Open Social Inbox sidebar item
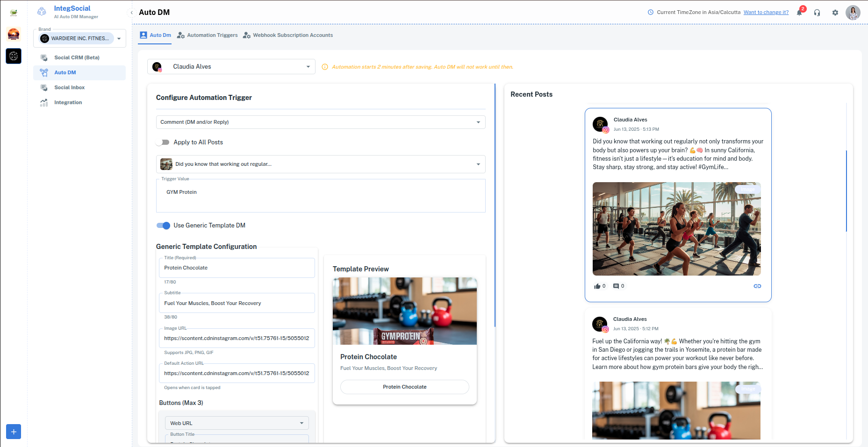 [x=79, y=87]
